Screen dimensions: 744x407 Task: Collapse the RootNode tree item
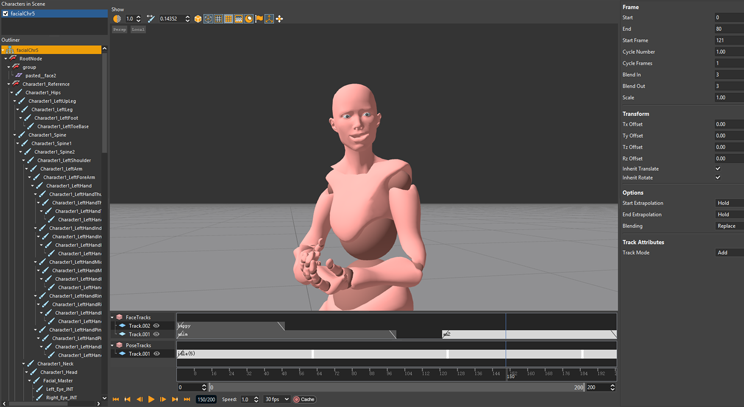coord(7,59)
